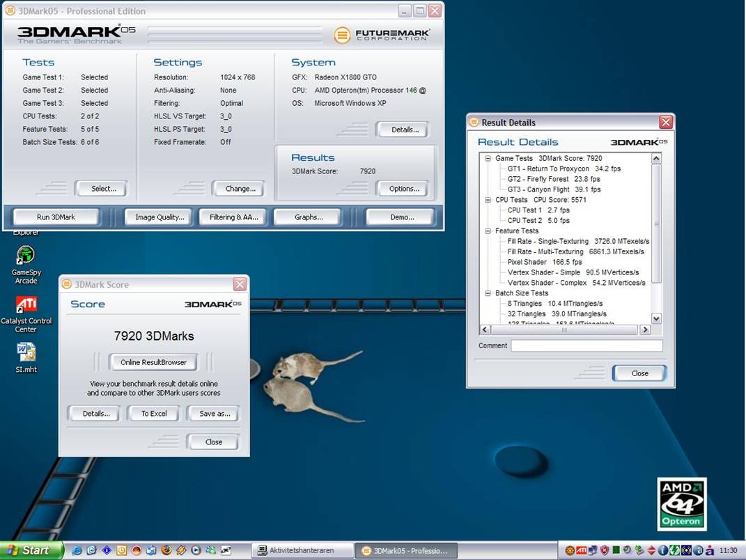Open the GameSpy Arcade desktop shortcut

(26, 264)
